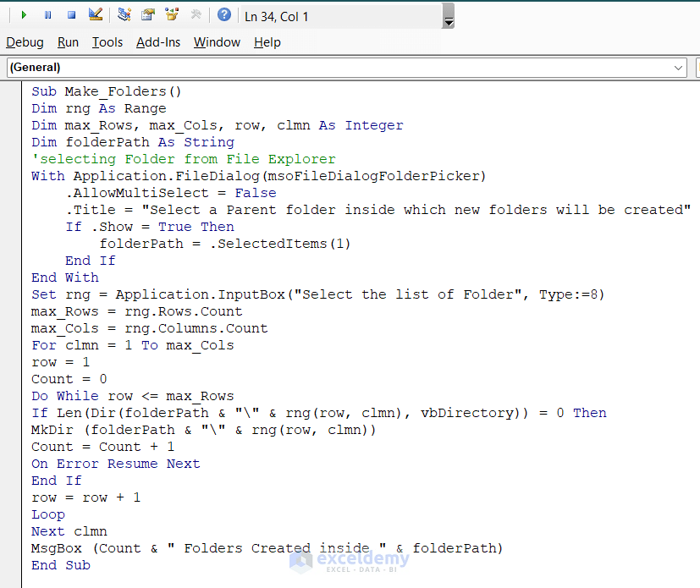The height and width of the screenshot is (588, 700).
Task: Open Visual Basic Help icon
Action: tap(224, 15)
